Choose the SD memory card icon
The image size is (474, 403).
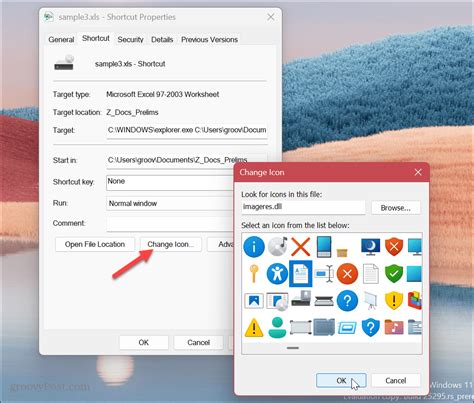point(324,327)
